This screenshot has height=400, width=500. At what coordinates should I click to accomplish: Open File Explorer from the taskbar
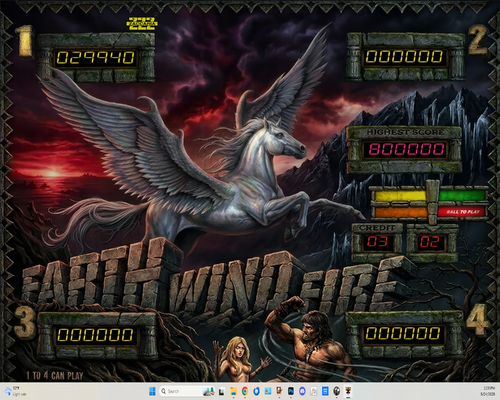coord(233,391)
